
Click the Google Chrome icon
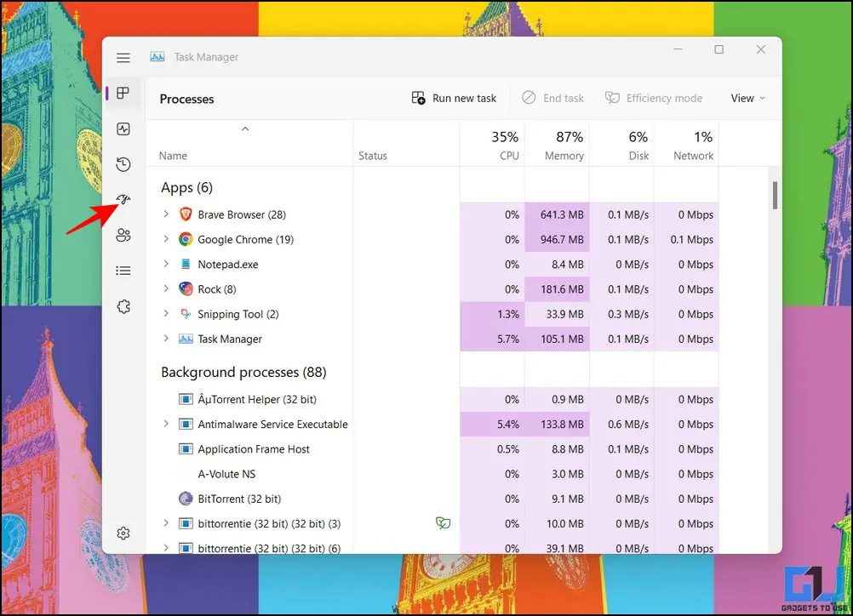tap(186, 239)
